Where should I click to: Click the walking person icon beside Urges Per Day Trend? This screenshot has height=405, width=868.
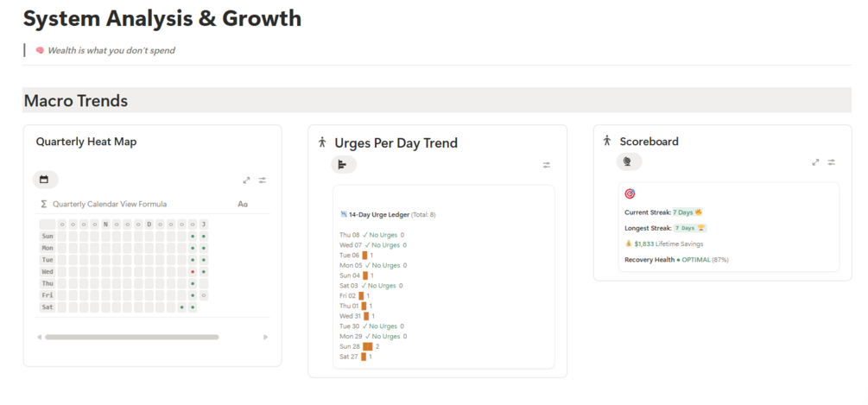(322, 142)
